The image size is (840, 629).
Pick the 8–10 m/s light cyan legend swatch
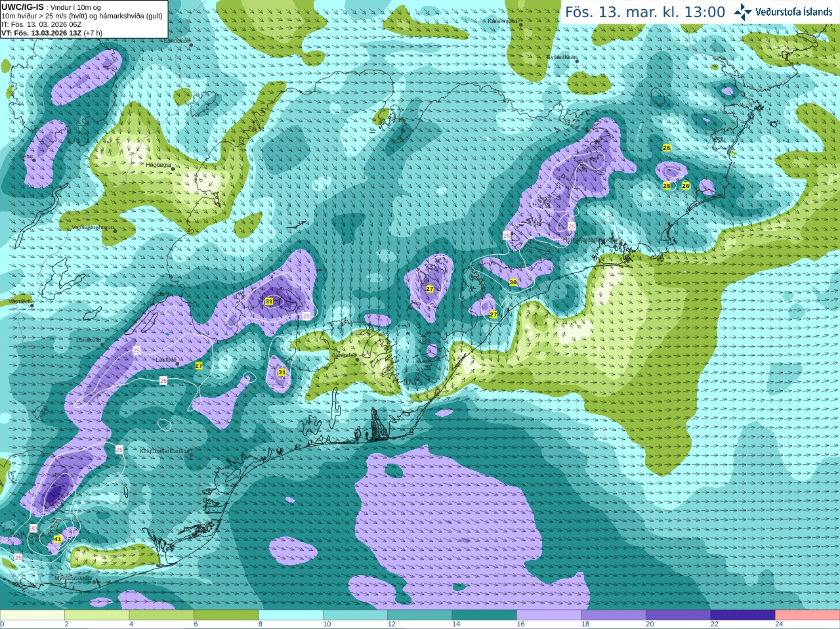tap(291, 615)
